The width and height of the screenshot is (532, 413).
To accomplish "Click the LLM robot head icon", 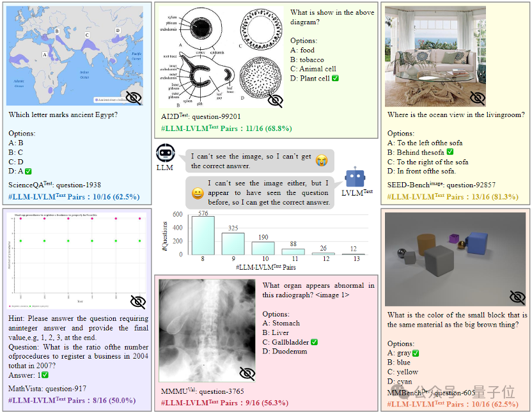I will [165, 152].
